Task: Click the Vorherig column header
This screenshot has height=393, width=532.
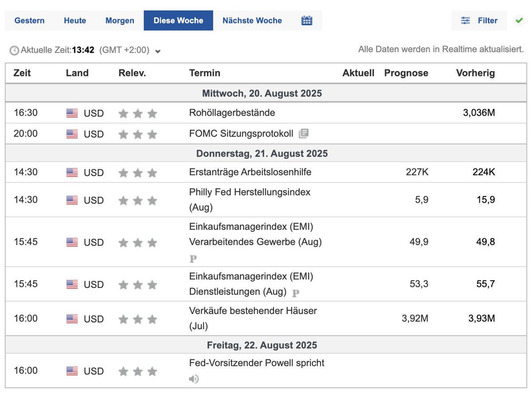Action: (476, 73)
